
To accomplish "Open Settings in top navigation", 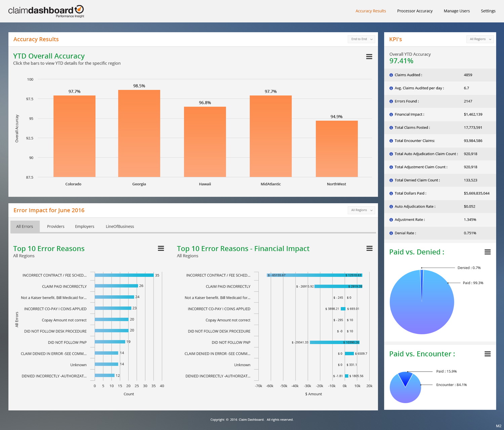I will (x=488, y=11).
